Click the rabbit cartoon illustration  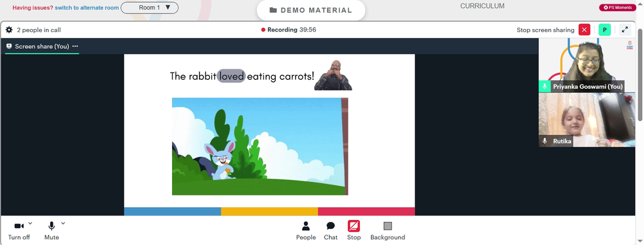point(260,146)
